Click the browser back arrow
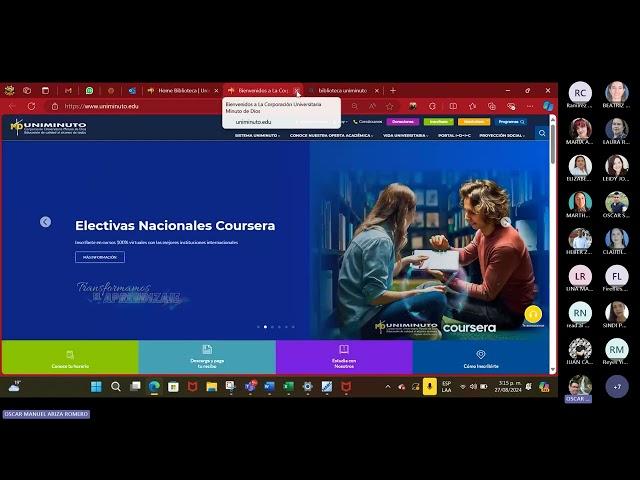 (x=12, y=107)
